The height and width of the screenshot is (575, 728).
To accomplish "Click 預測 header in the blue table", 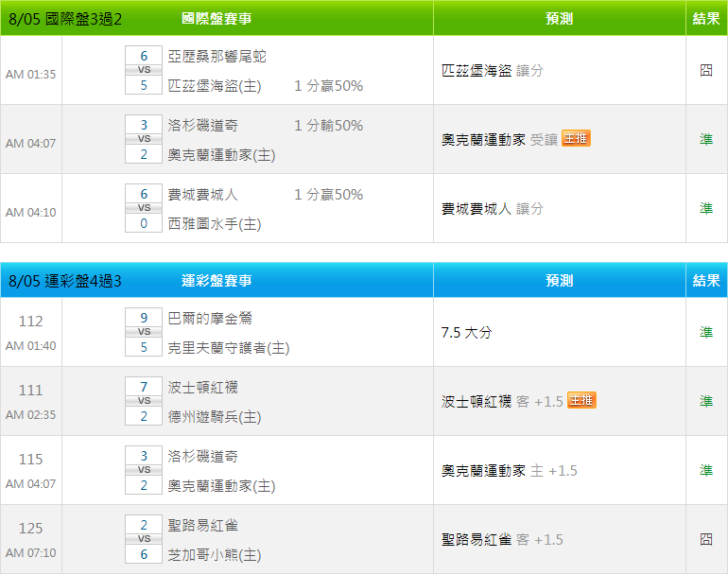I will [559, 281].
